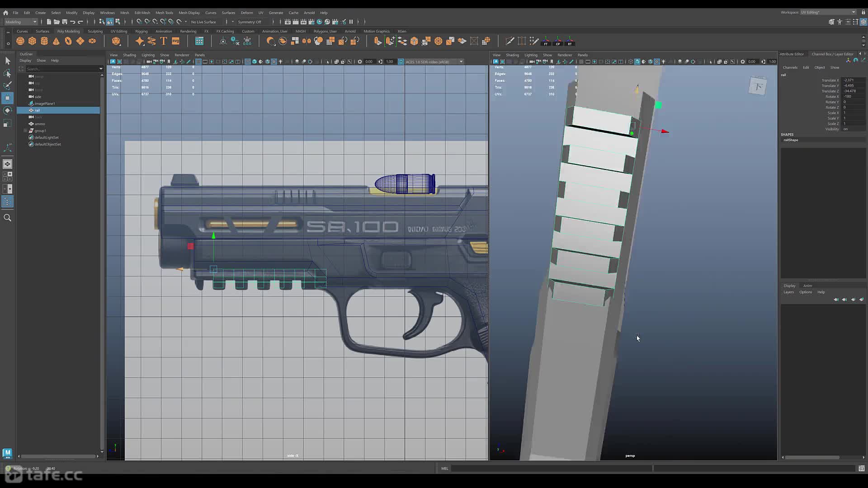This screenshot has width=868, height=488.
Task: Activate the Select tool arrow in toolbox
Action: (7, 61)
